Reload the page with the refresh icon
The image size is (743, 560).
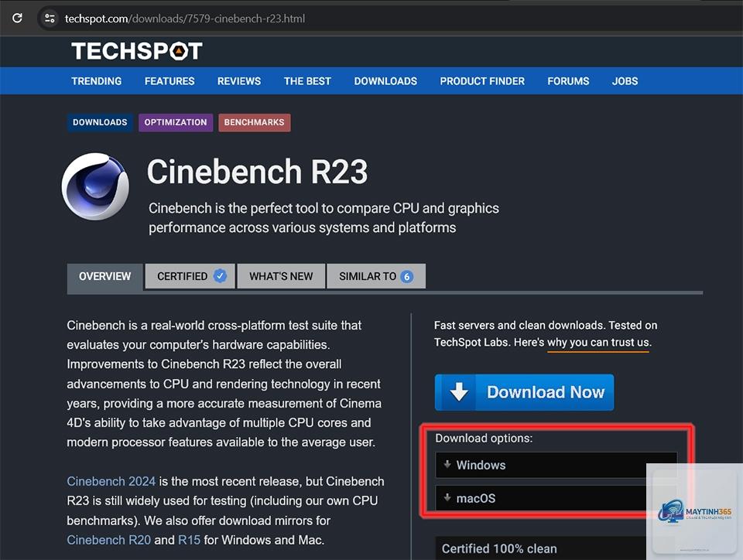[17, 18]
